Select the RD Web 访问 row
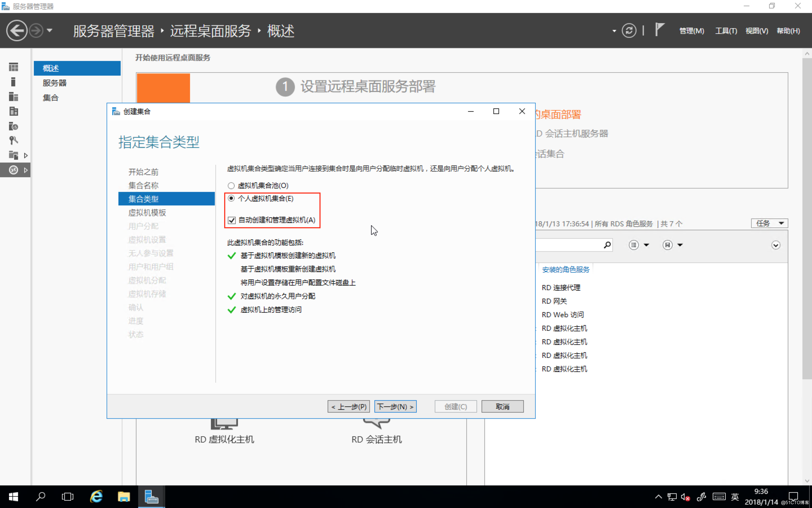This screenshot has height=508, width=812. pyautogui.click(x=563, y=314)
